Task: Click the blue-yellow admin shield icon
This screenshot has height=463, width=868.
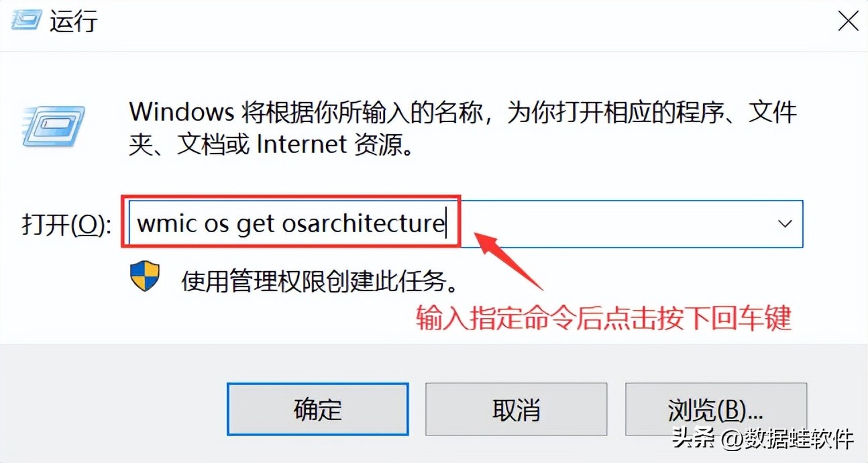Action: 144,276
